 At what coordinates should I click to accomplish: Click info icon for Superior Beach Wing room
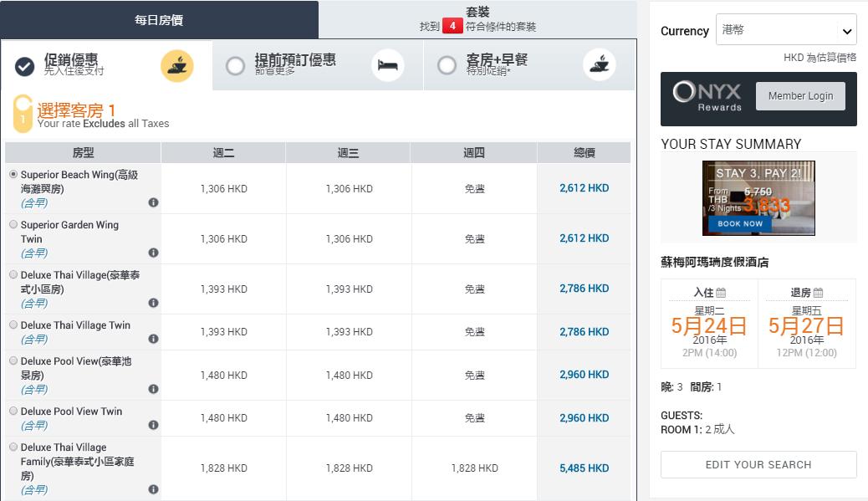point(153,202)
